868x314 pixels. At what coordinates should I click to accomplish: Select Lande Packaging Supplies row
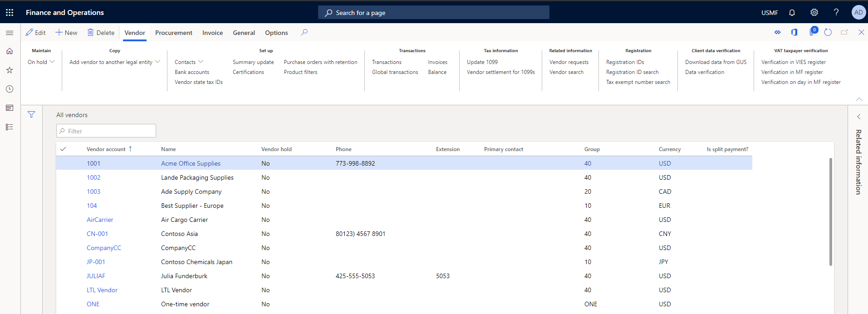click(404, 177)
